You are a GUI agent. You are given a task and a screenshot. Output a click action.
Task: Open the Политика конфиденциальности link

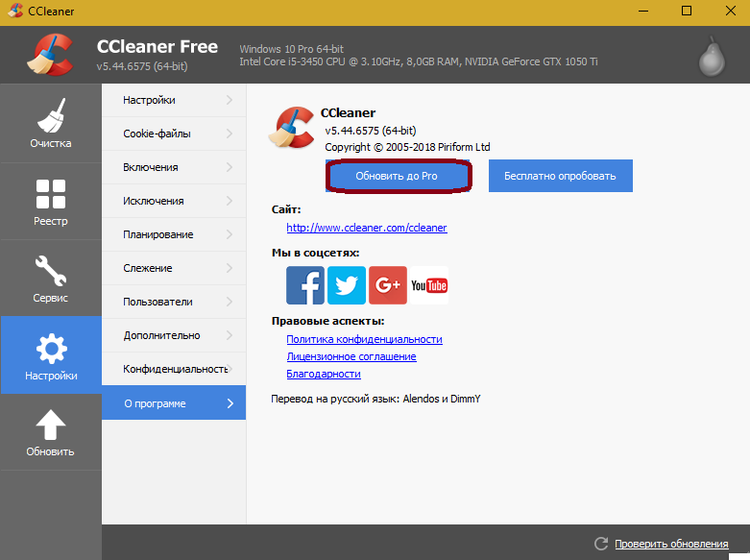point(364,340)
